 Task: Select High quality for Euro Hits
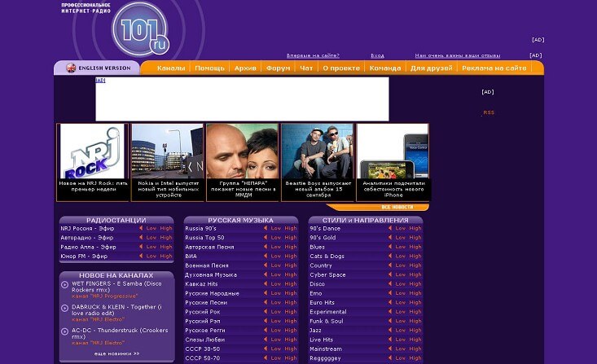(415, 302)
